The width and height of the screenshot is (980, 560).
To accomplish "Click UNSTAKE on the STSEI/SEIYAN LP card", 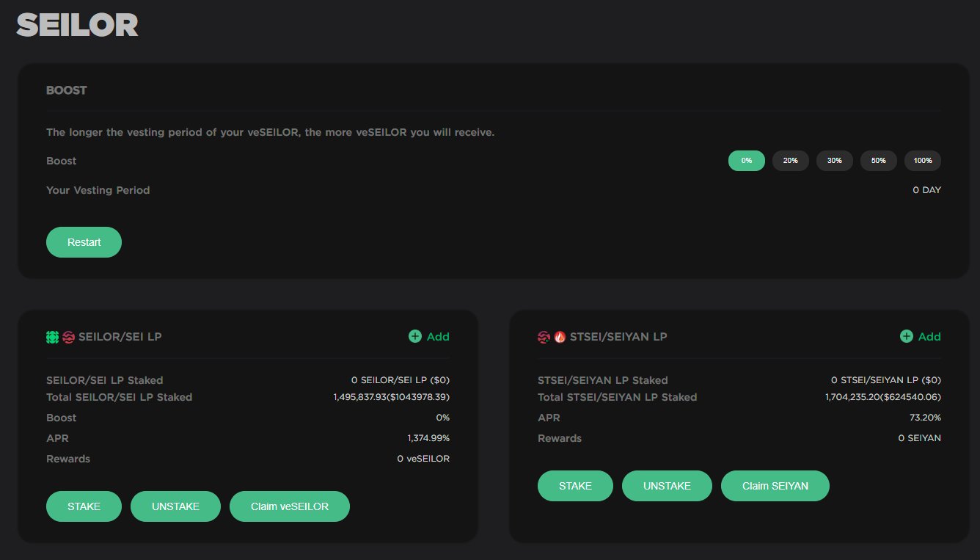I will [x=667, y=485].
